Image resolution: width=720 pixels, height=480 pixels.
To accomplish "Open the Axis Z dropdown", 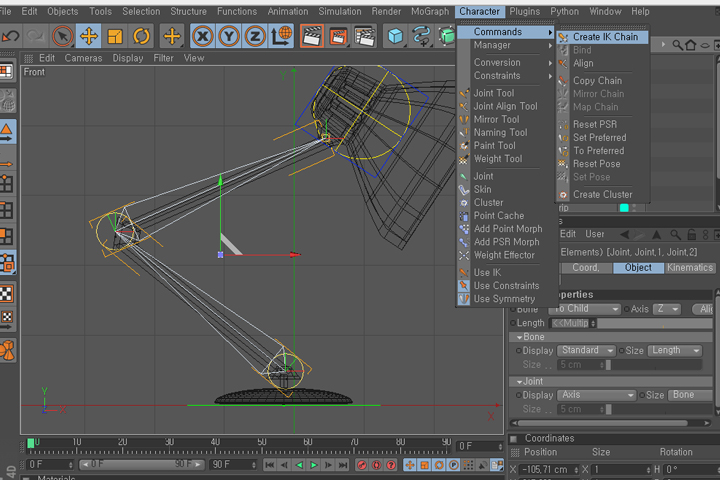I will [667, 309].
